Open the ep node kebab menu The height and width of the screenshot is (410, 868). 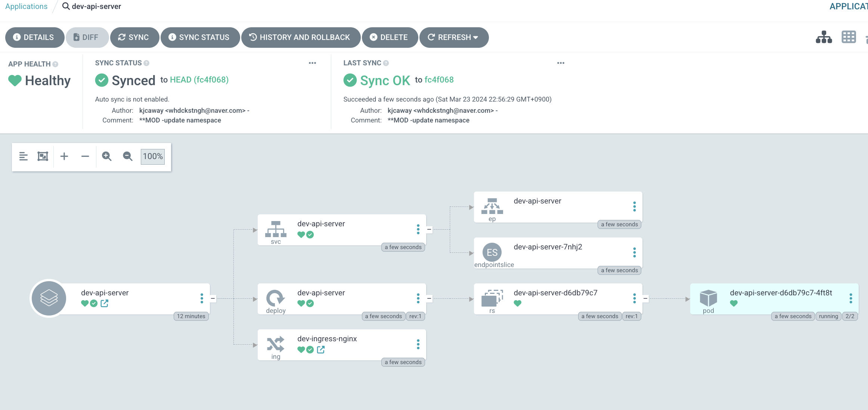tap(634, 206)
